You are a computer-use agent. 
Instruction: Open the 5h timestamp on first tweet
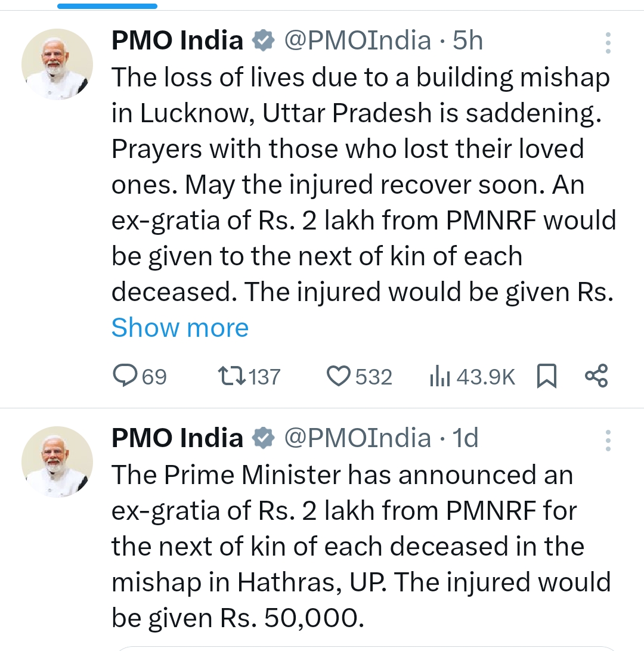click(x=467, y=41)
